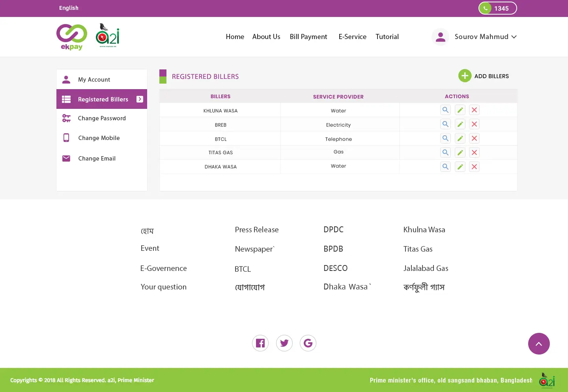This screenshot has width=568, height=392.
Task: Open BTCL footer link
Action: point(243,269)
